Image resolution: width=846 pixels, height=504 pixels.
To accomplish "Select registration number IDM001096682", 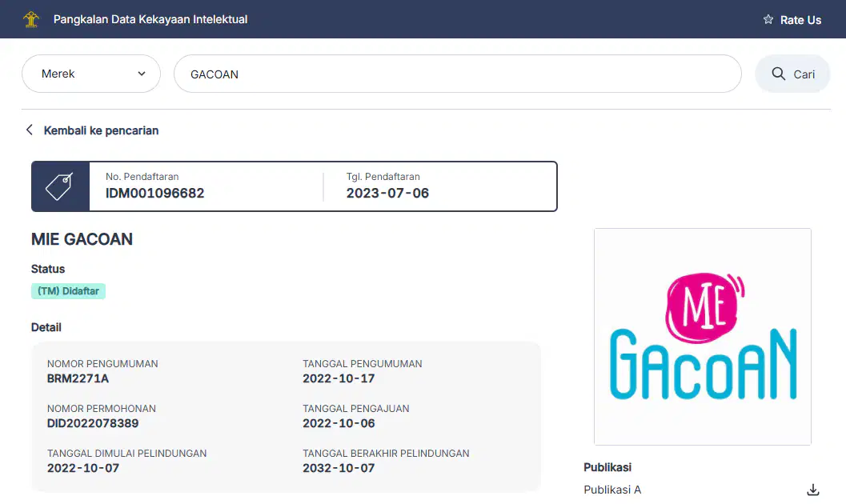I will (154, 193).
